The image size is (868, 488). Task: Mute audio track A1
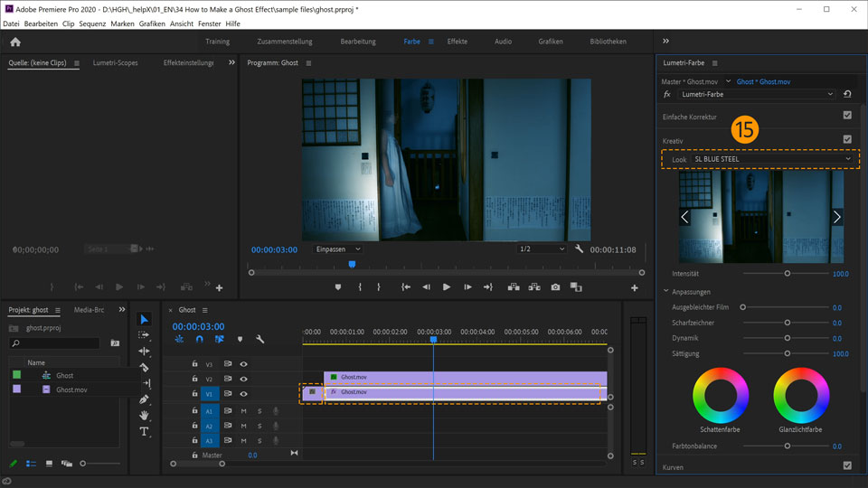243,411
